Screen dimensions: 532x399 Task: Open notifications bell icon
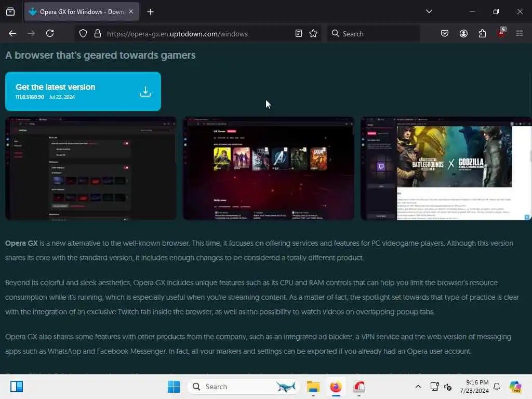(497, 387)
